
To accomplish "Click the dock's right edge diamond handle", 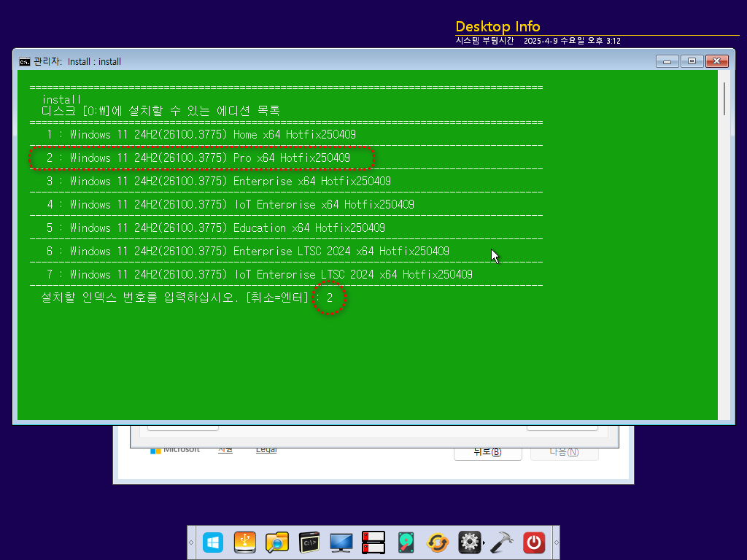I will (x=556, y=542).
